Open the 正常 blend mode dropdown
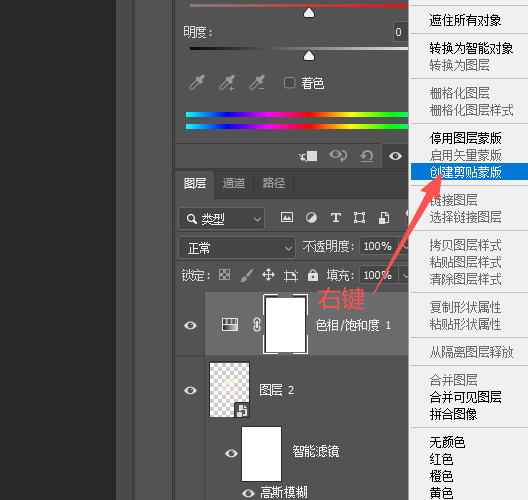The width and height of the screenshot is (528, 500). [237, 248]
